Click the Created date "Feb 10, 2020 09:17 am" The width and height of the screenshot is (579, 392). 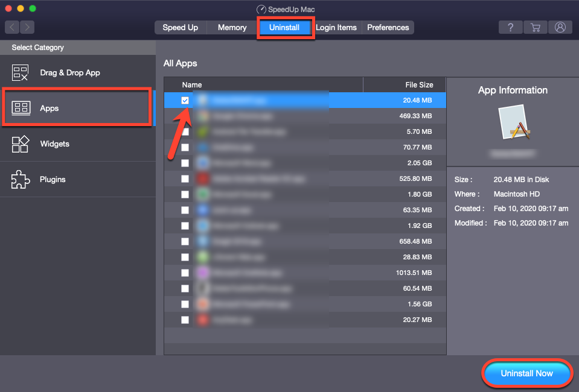tap(531, 208)
